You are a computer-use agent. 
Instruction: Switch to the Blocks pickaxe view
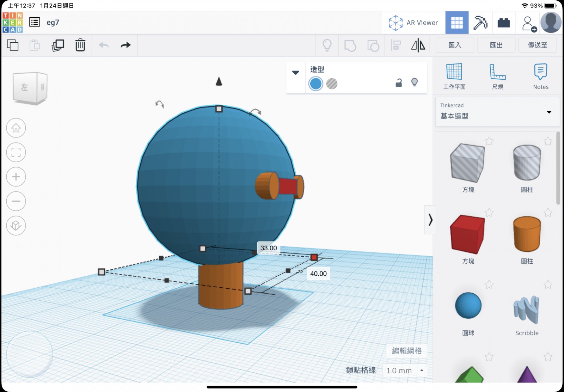[480, 23]
